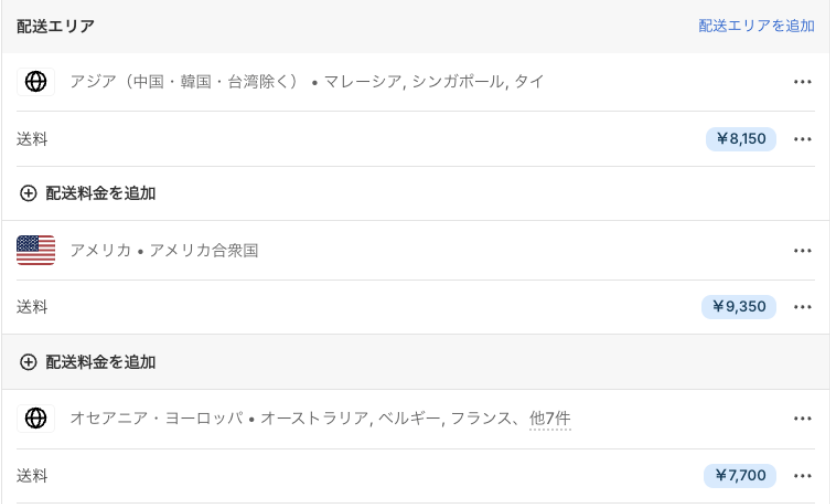This screenshot has height=504, width=830.
Task: Click the ¥7,700 shipping rate badge
Action: click(741, 475)
